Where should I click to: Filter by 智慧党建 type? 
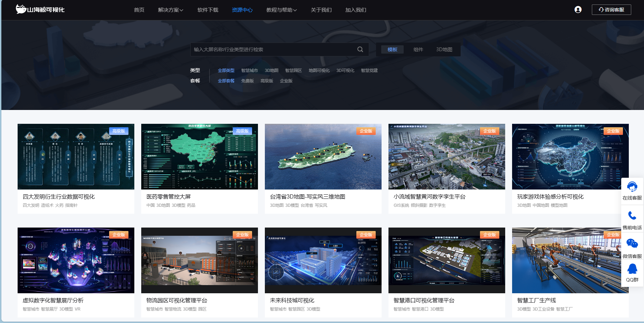click(x=369, y=71)
